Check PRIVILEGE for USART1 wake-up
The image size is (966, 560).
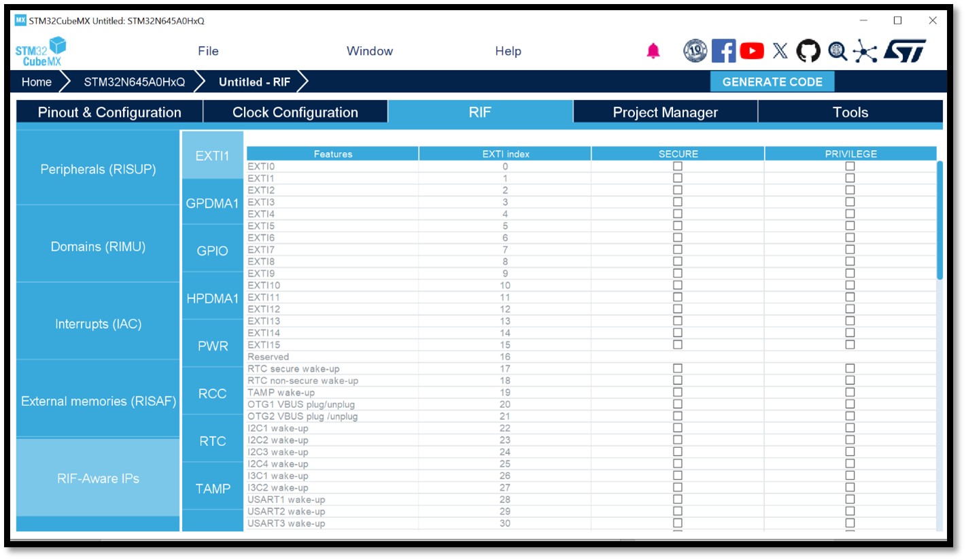point(850,500)
